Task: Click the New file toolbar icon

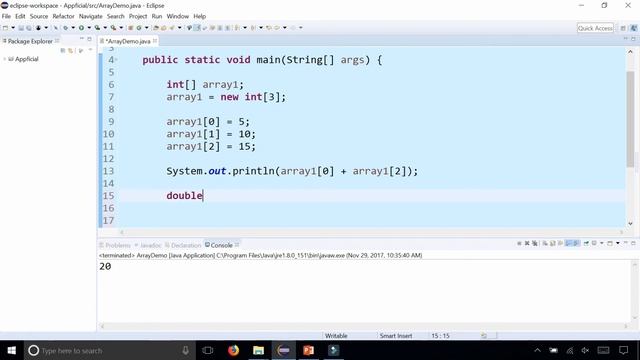Action: point(5,28)
